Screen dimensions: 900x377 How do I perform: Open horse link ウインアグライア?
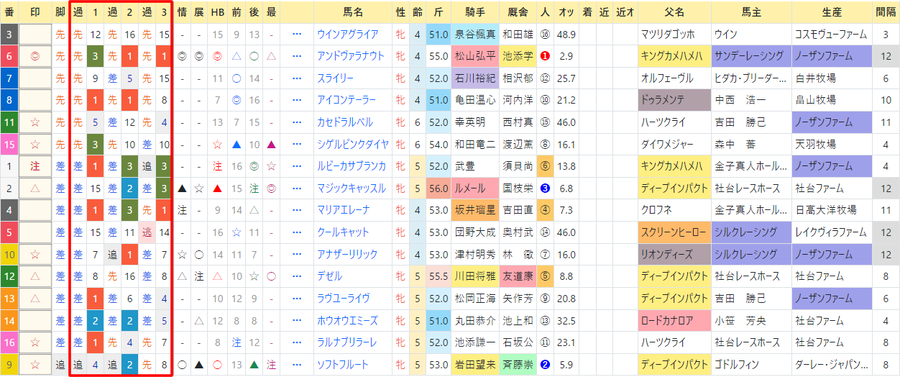(348, 34)
